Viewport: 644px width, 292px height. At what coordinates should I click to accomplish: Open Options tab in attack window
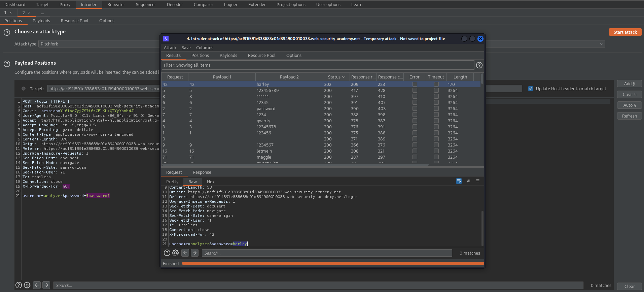(294, 56)
